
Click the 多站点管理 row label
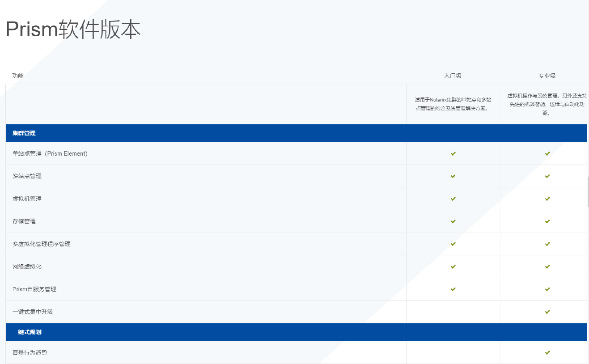click(27, 176)
